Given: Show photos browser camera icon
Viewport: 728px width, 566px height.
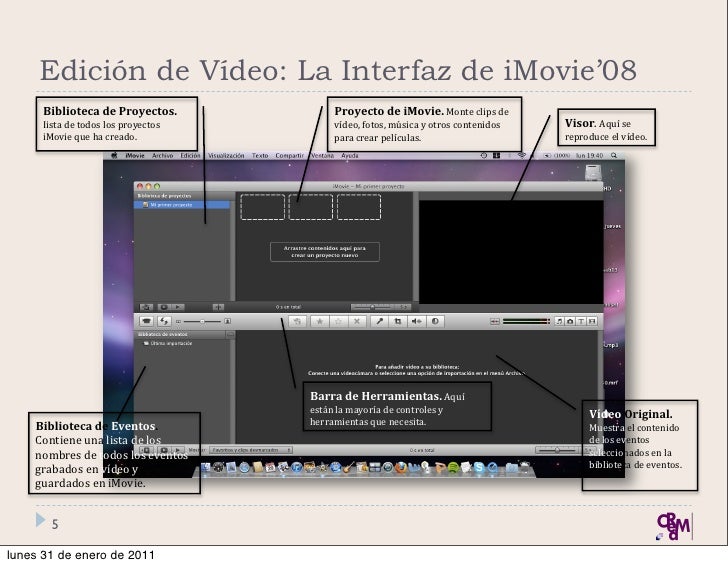Looking at the screenshot, I should [570, 321].
